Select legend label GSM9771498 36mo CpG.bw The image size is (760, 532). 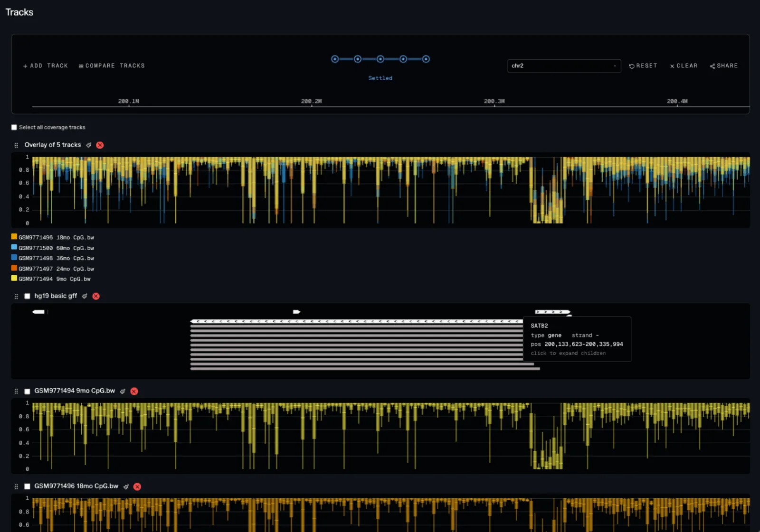[56, 259]
